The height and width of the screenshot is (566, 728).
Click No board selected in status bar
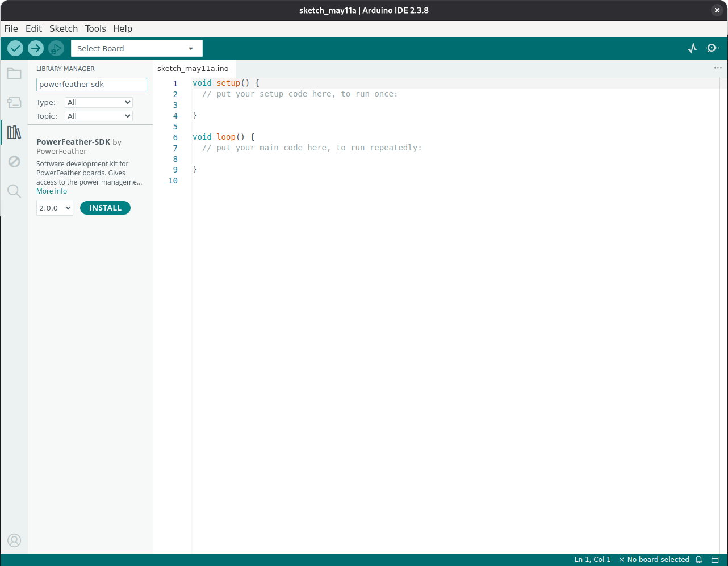[654, 560]
